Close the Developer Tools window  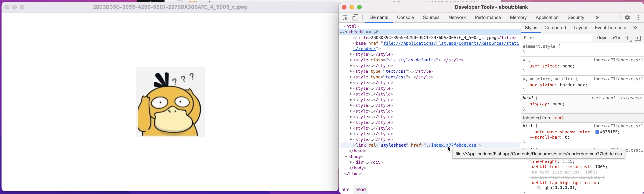344,7
